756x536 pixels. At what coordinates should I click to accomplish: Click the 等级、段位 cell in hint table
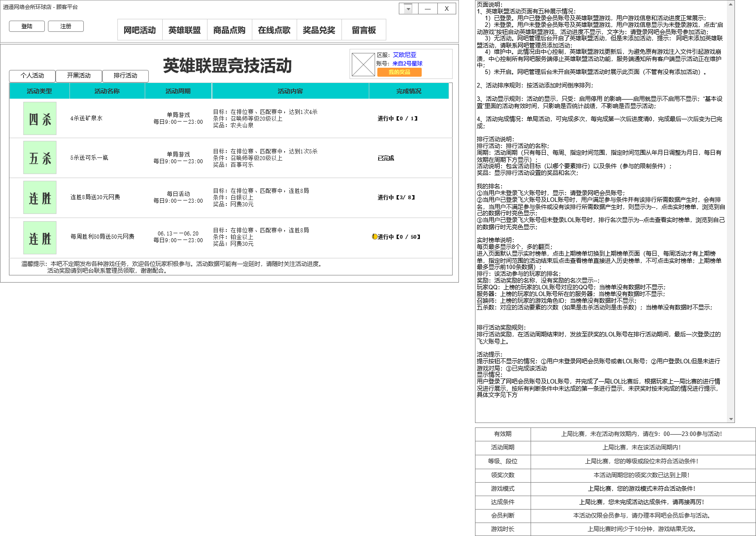[503, 461]
